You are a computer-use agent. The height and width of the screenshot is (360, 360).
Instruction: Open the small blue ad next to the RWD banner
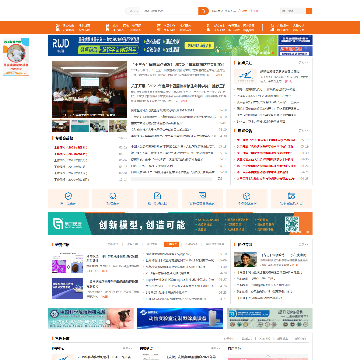(x=295, y=40)
